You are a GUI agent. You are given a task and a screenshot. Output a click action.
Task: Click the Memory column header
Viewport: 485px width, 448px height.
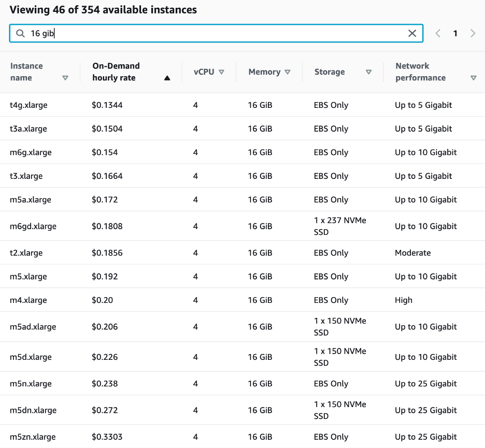coord(264,72)
